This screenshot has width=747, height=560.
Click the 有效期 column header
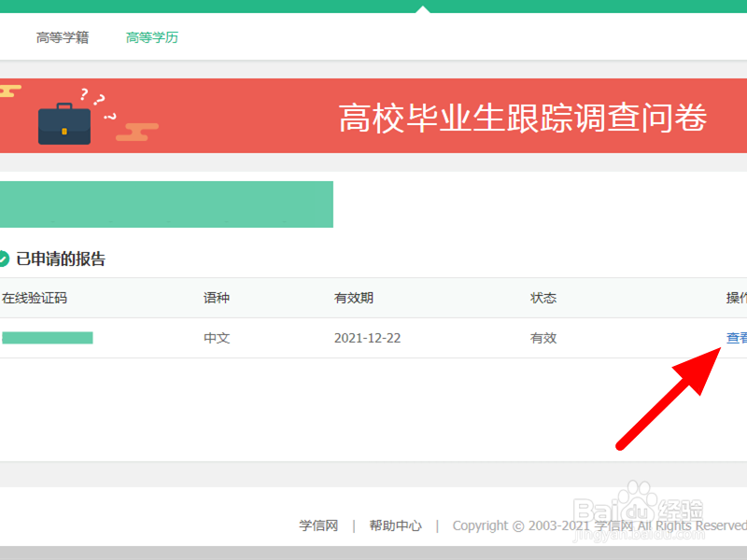click(x=354, y=298)
